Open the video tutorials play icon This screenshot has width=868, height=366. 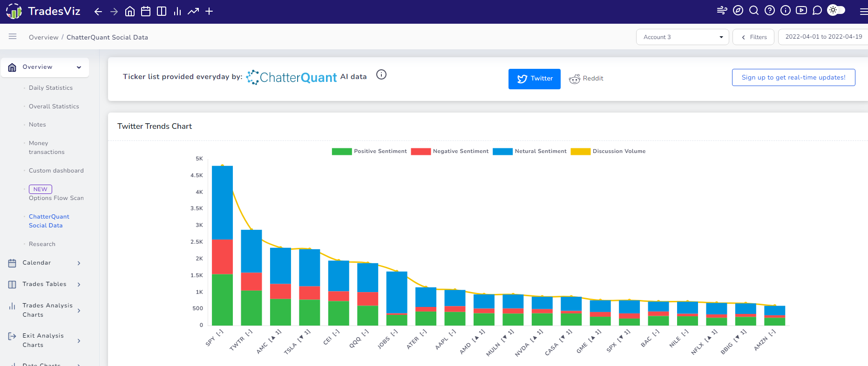(801, 10)
